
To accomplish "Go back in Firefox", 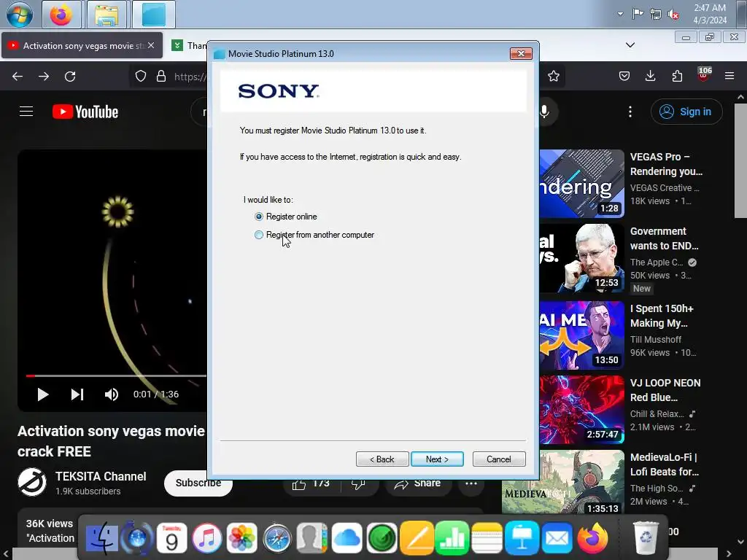I will pos(18,76).
